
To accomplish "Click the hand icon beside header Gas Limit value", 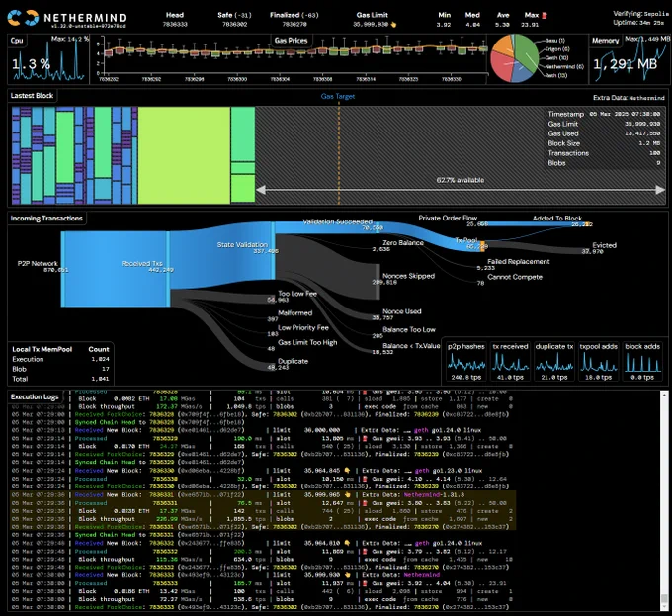I will point(393,25).
